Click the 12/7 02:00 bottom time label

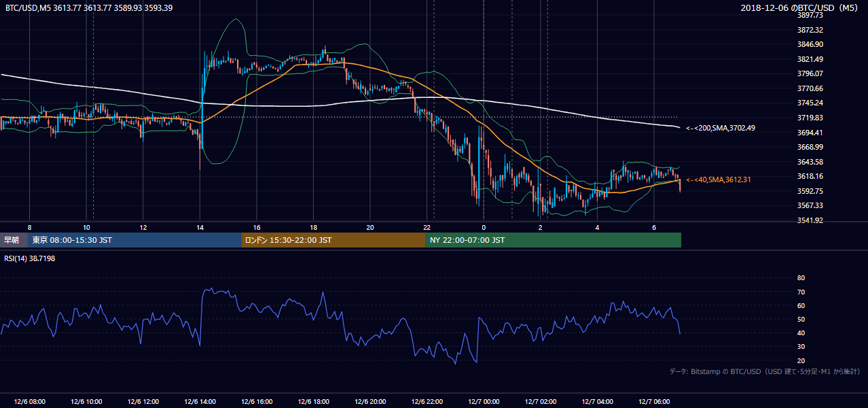[x=540, y=401]
